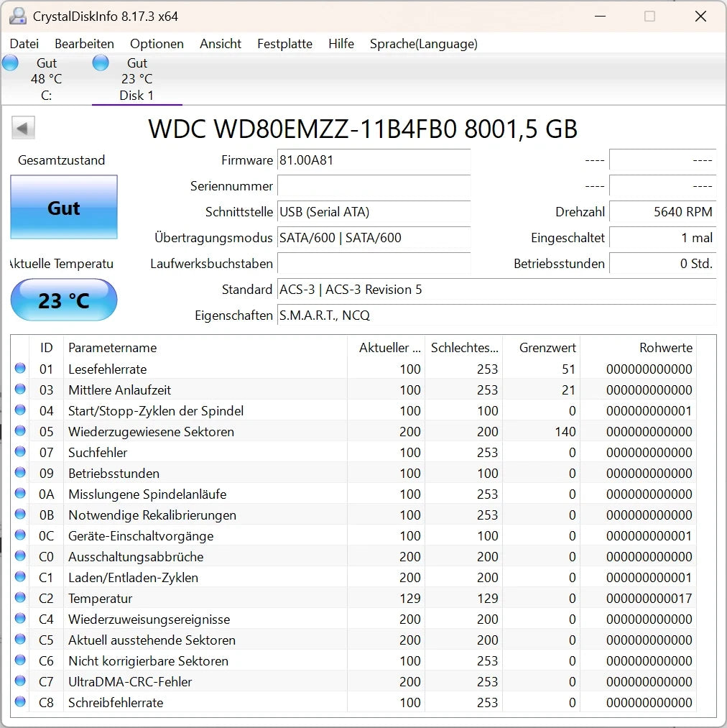Click the Grenzwert column header
This screenshot has width=727, height=728.
(542, 348)
